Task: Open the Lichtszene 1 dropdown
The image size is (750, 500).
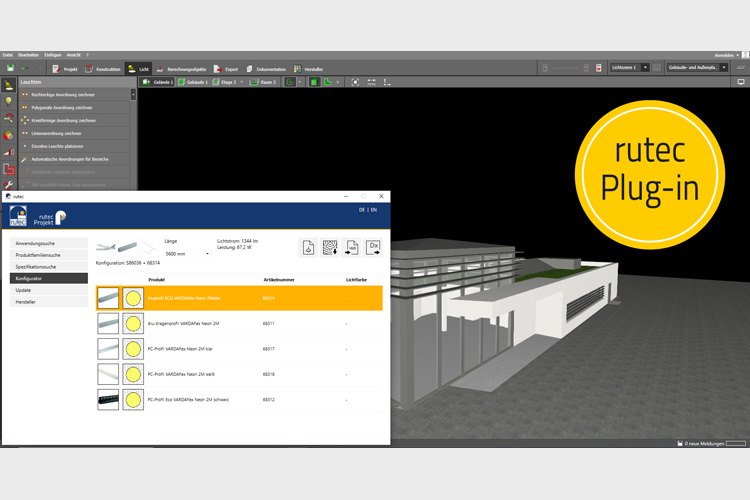Action: point(629,68)
